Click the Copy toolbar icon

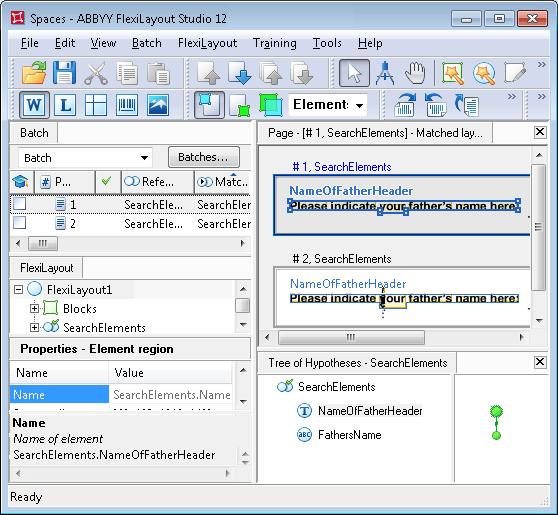click(127, 73)
